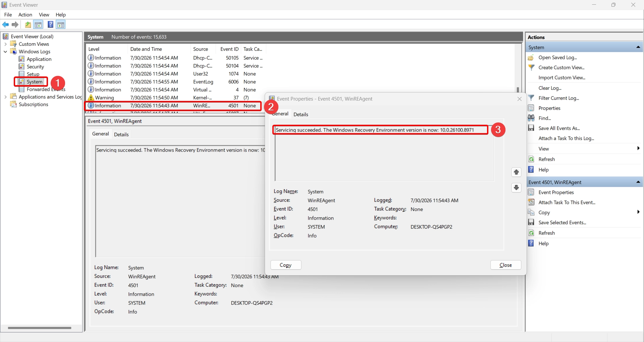Collapse the Event 4501, WinREAgent actions section
644x342 pixels.
click(x=638, y=182)
